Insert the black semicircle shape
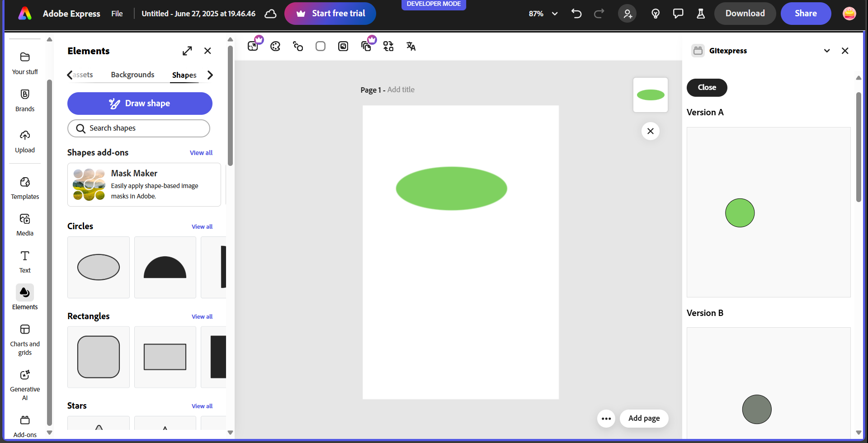This screenshot has width=868, height=443. point(165,267)
